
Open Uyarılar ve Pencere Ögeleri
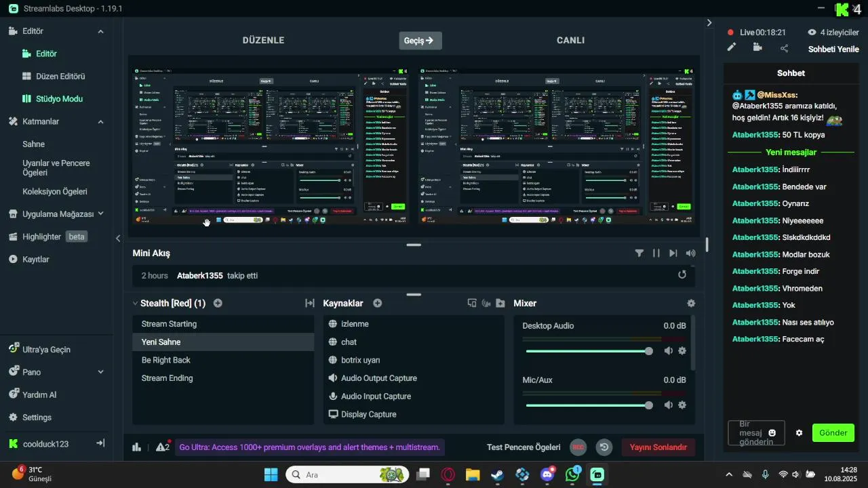(x=57, y=168)
